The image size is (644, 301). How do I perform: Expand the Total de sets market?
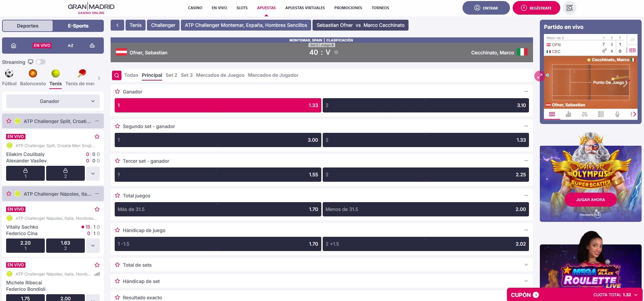coord(526,265)
